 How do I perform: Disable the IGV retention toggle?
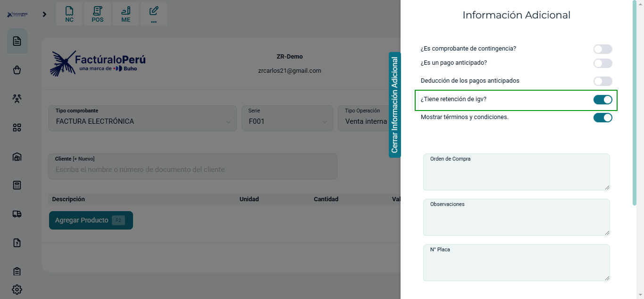click(x=602, y=100)
